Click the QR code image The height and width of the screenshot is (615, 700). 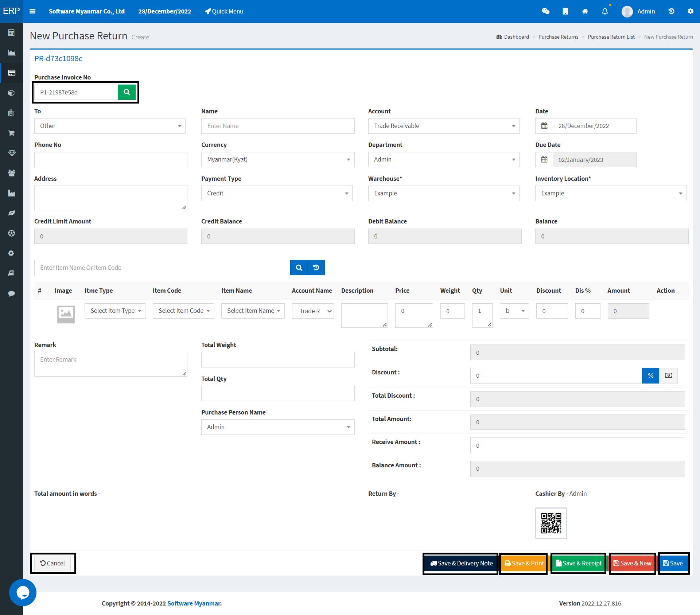551,523
